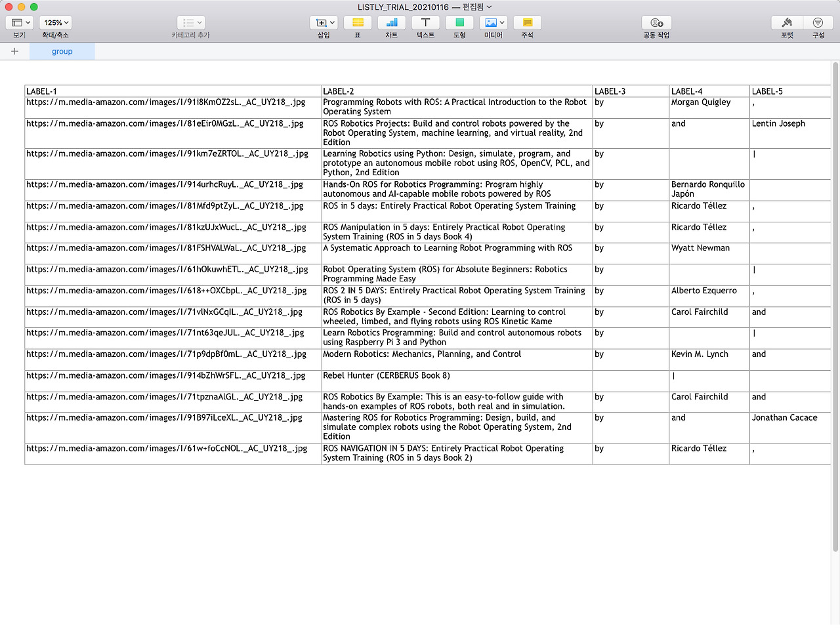Viewport: 840px width, 639px height.
Task: Select "and" cell in Modern Robotics row
Action: pyautogui.click(x=790, y=360)
